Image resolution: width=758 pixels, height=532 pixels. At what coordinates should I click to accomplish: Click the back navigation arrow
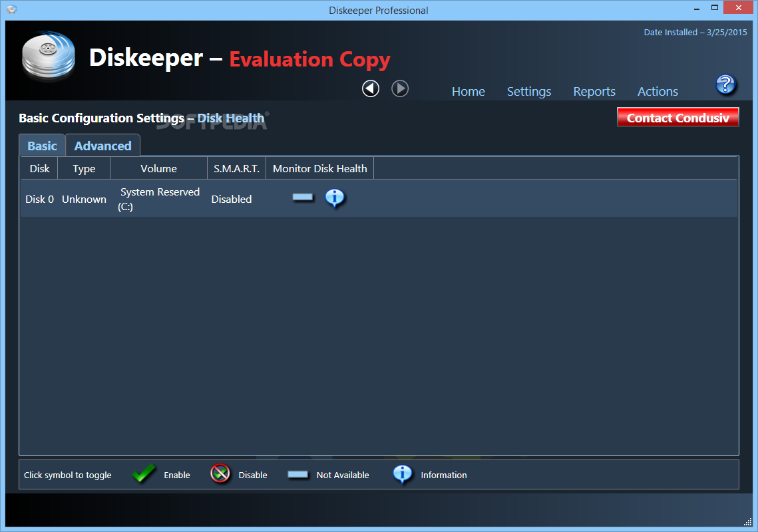(x=371, y=88)
